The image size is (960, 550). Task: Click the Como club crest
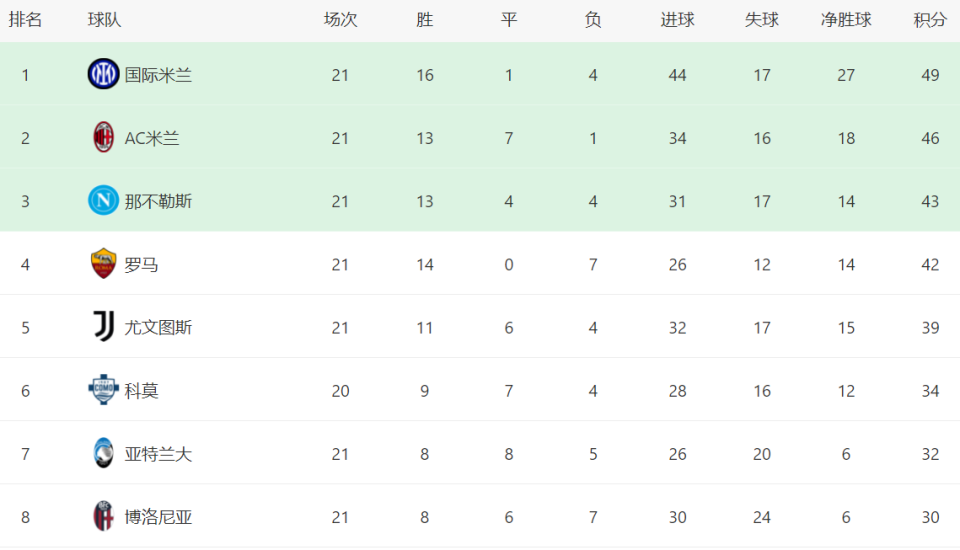coord(103,390)
